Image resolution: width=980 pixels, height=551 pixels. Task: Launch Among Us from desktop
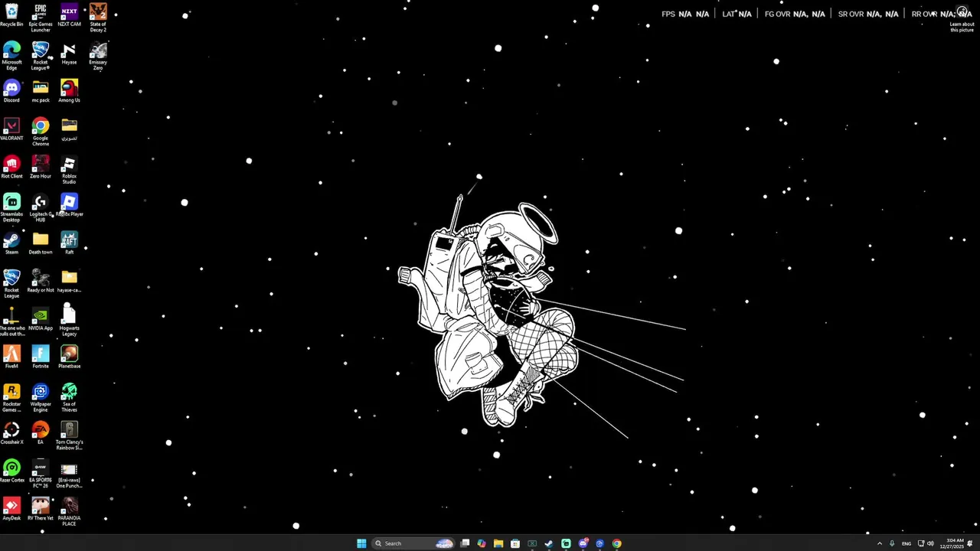click(x=69, y=91)
